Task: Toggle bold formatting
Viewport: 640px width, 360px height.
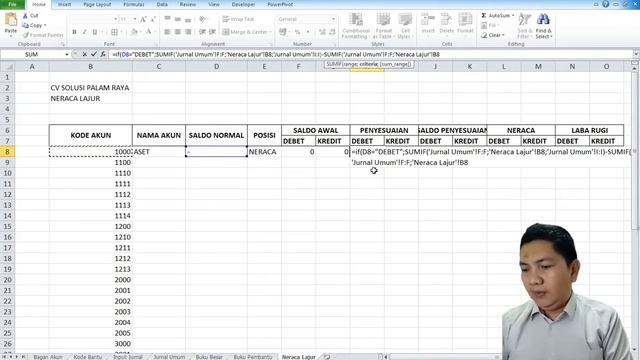Action: pyautogui.click(x=74, y=32)
